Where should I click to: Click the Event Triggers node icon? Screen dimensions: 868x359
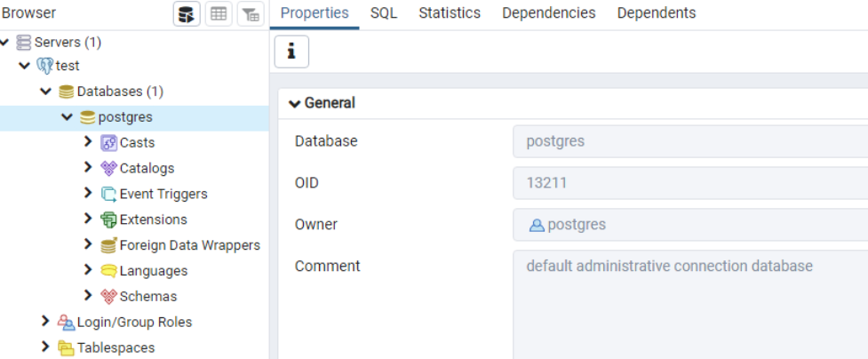click(x=109, y=194)
